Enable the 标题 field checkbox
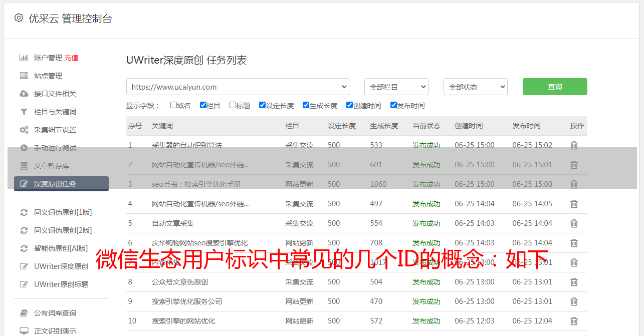 pos(233,105)
